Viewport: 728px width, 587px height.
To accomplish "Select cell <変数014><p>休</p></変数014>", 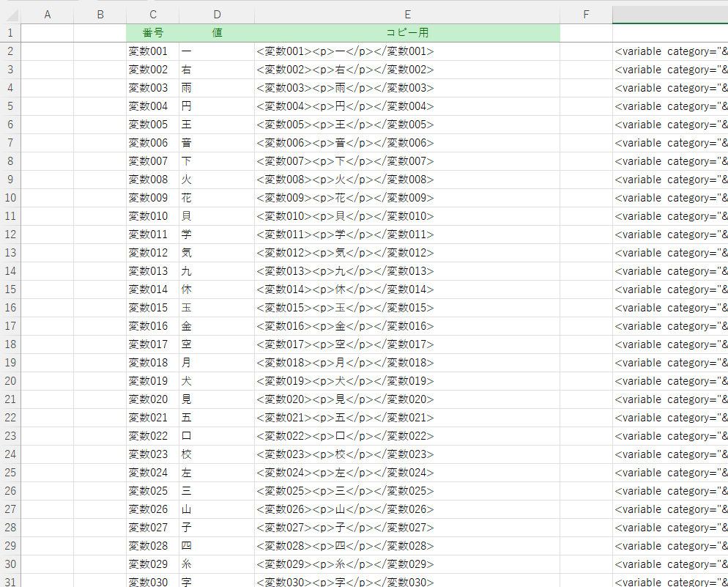I will 407,289.
